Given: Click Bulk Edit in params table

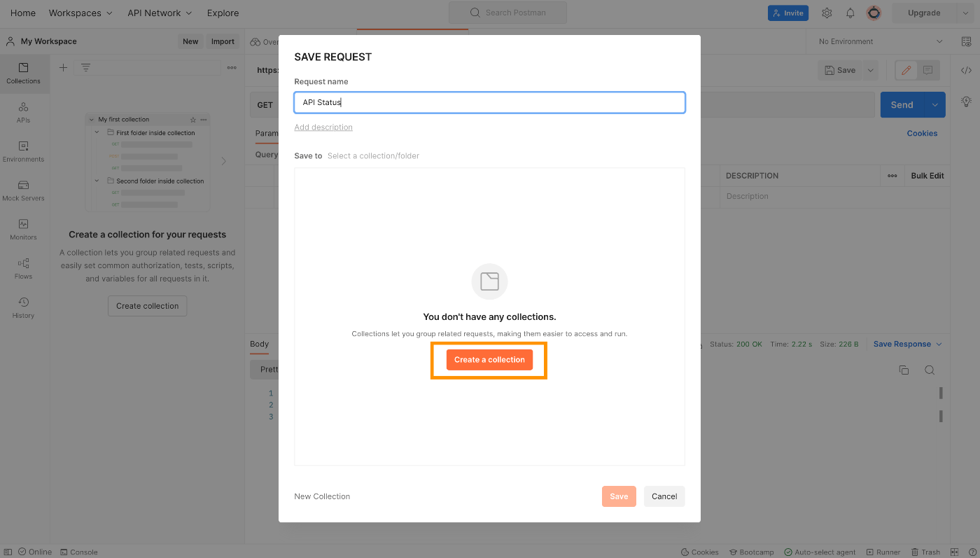Looking at the screenshot, I should click(x=927, y=176).
